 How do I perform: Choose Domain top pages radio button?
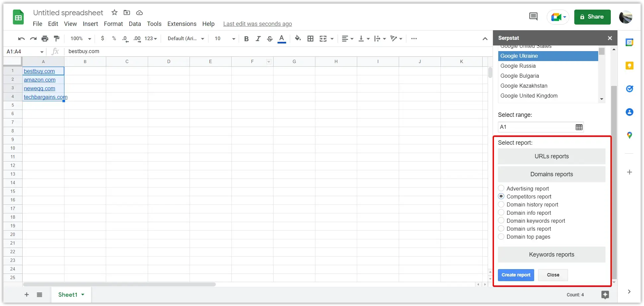point(501,237)
